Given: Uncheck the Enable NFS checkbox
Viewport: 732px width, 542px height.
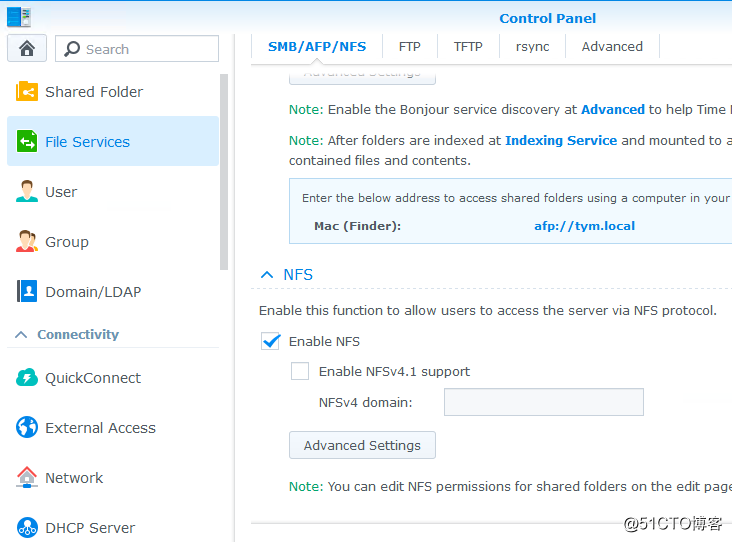Looking at the screenshot, I should tap(270, 341).
